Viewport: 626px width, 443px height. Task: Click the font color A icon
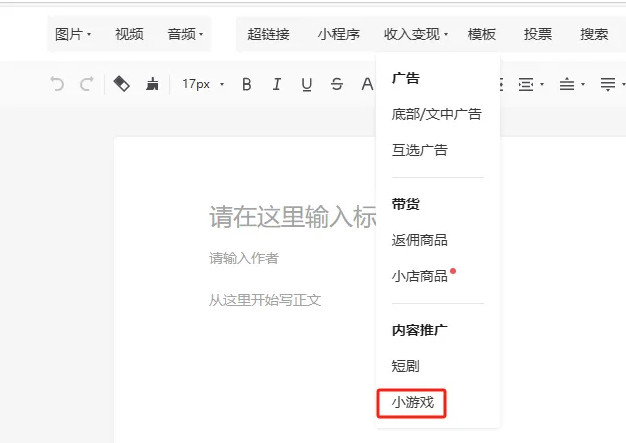click(x=367, y=84)
